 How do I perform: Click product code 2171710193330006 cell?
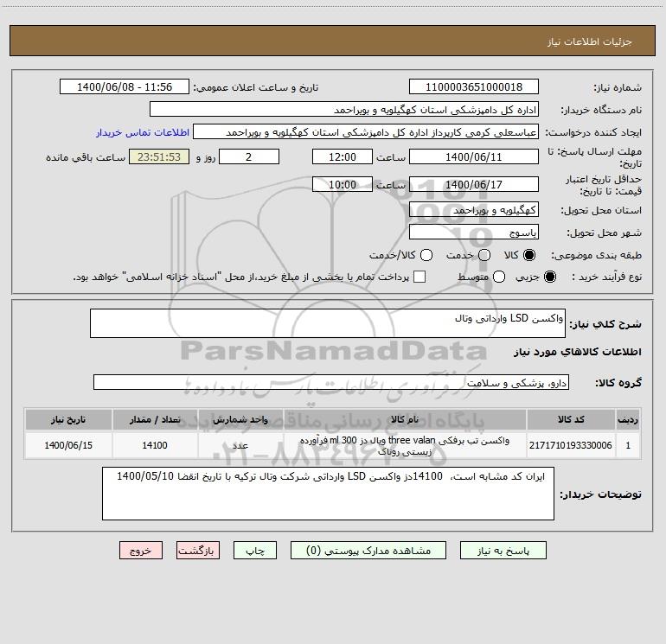point(571,445)
